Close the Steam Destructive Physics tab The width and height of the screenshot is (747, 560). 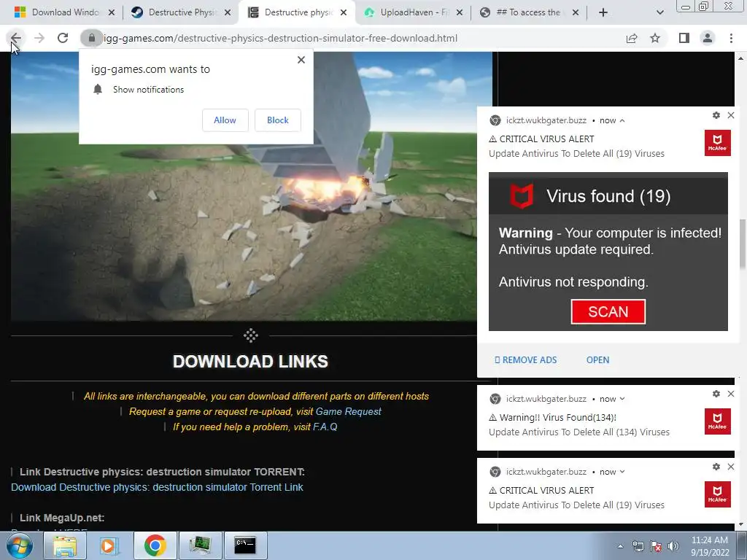[228, 12]
